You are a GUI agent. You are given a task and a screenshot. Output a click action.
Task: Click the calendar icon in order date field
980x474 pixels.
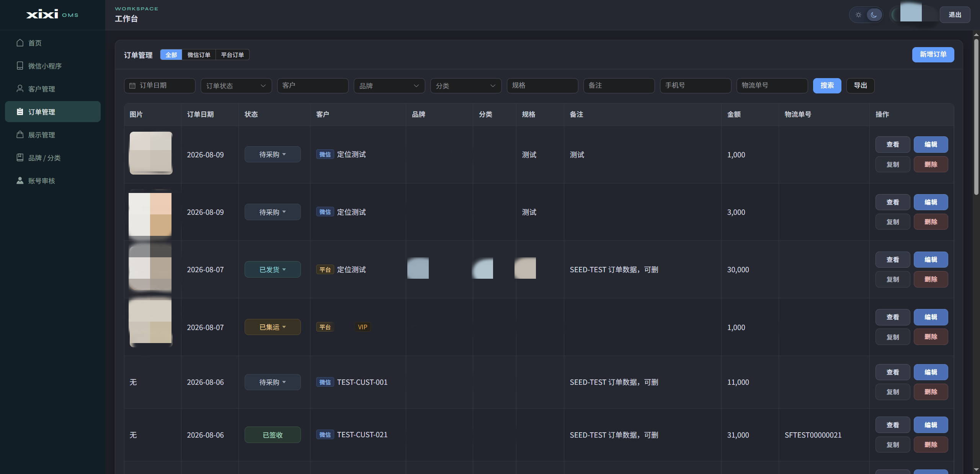coord(132,86)
